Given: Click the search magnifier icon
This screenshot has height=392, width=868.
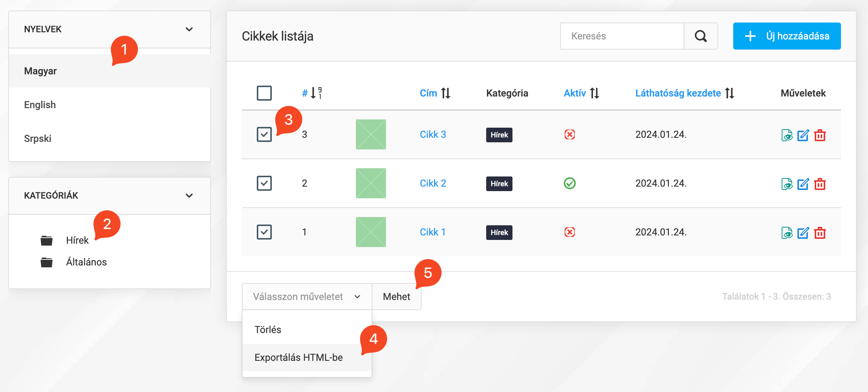Looking at the screenshot, I should pos(701,36).
